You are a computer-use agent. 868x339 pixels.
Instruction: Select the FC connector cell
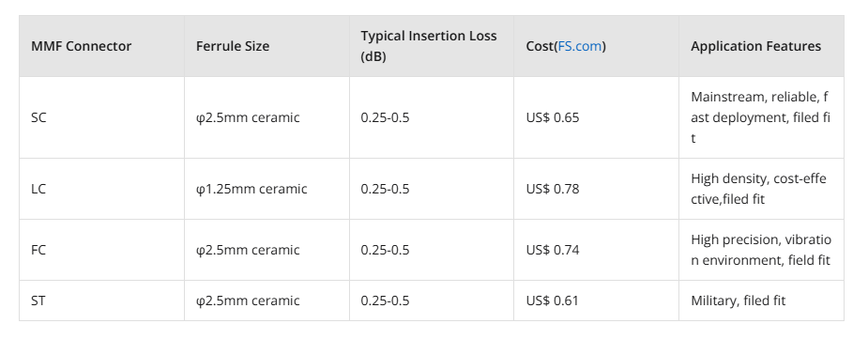(x=102, y=250)
